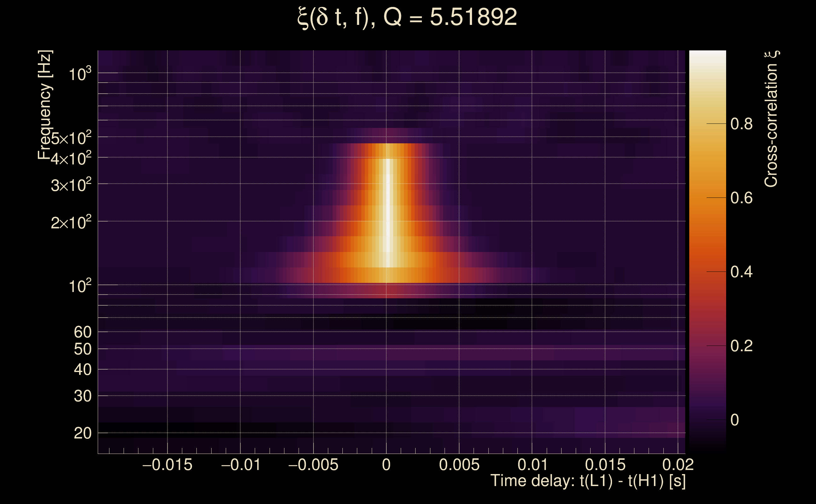Screen dimensions: 816x504
Task: Click the 0.6 mark on the colorbar
Action: 741,198
